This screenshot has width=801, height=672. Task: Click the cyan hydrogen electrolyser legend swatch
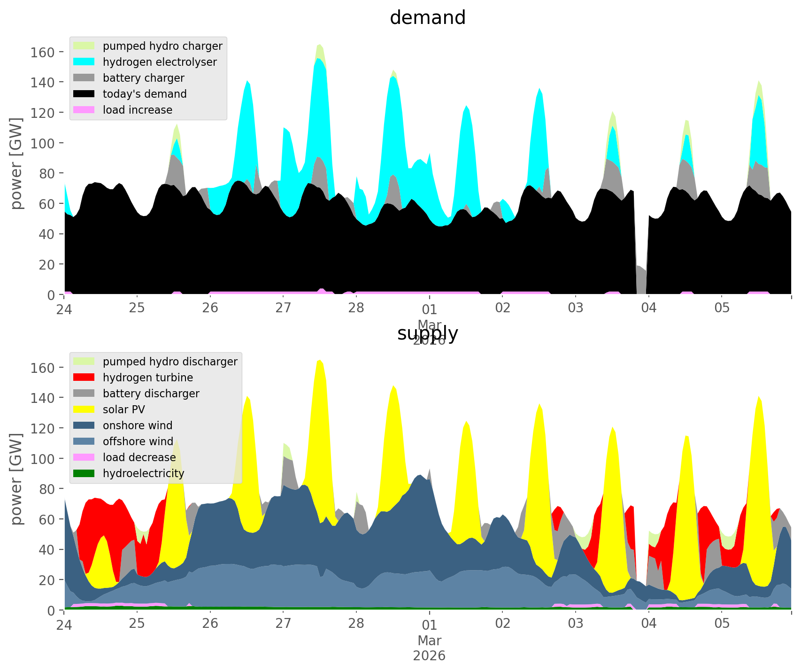[84, 62]
